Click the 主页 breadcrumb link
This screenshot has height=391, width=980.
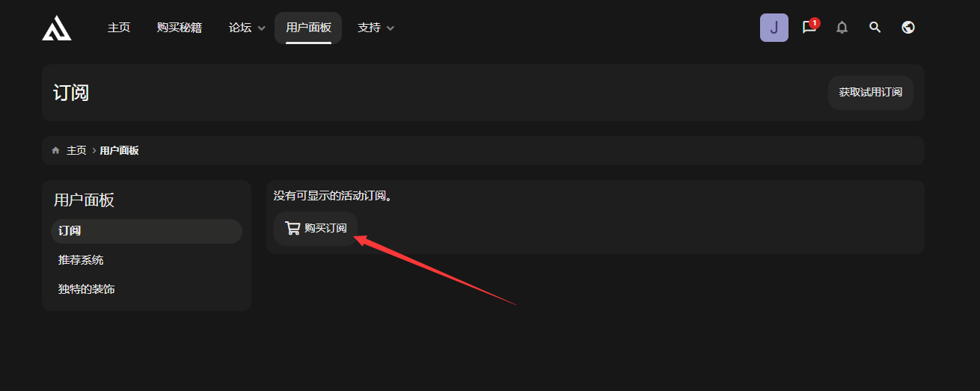coord(76,150)
